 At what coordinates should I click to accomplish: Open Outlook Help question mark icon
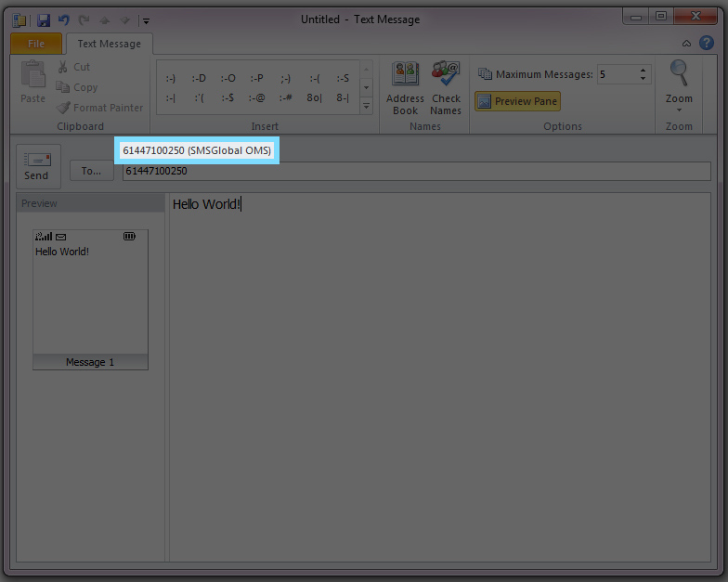pyautogui.click(x=706, y=43)
